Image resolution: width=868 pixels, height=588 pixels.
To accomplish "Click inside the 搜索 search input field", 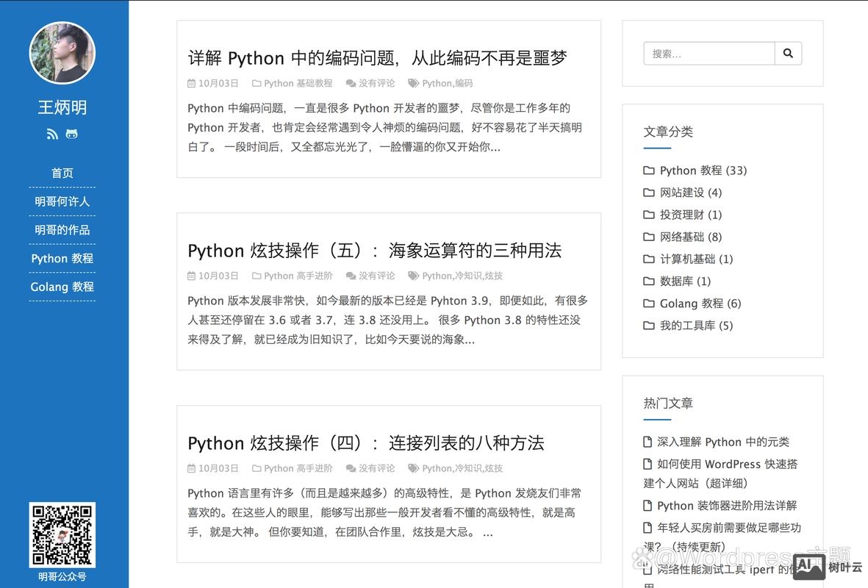I will coord(706,53).
